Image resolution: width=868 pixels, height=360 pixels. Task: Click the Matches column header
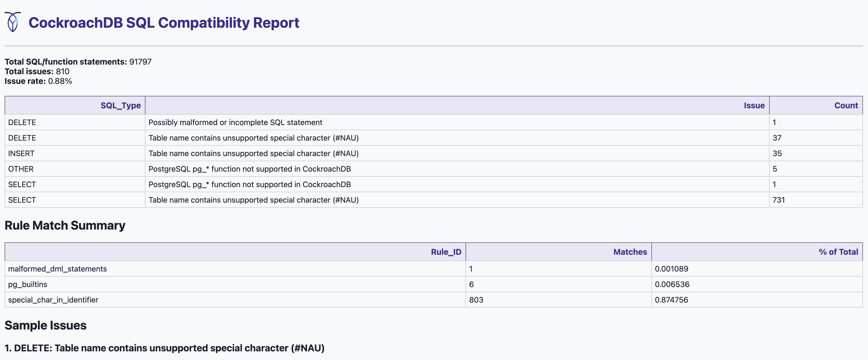click(630, 252)
